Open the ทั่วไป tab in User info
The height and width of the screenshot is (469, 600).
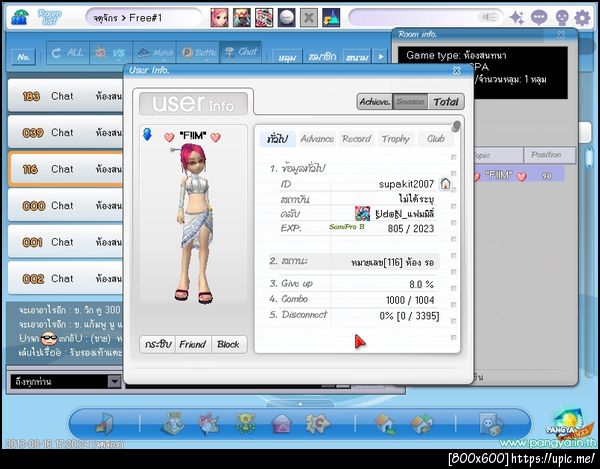[278, 139]
